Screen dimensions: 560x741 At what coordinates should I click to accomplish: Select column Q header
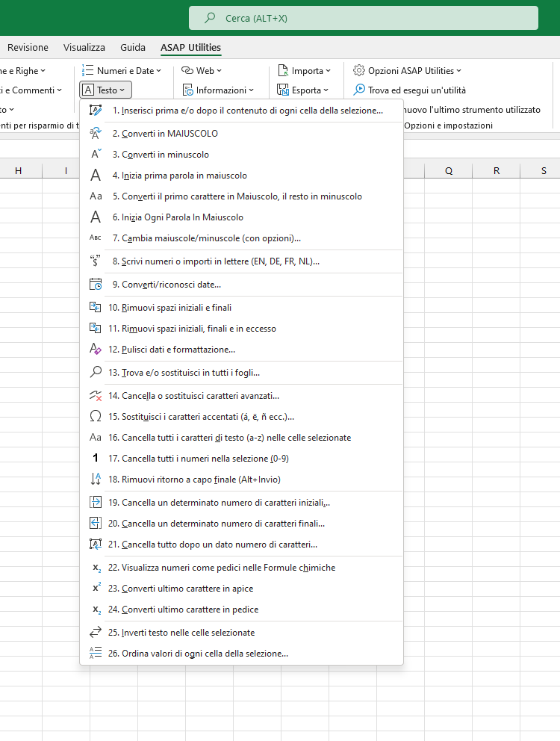pyautogui.click(x=449, y=171)
